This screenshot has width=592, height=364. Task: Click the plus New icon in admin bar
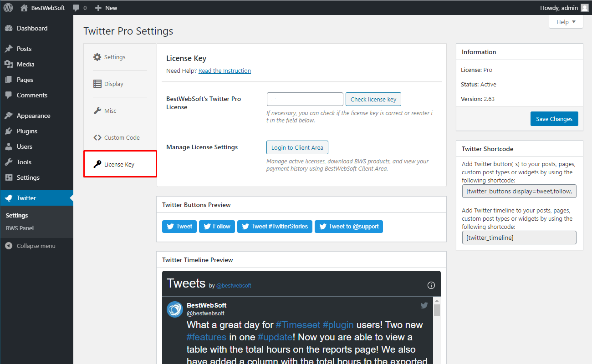pyautogui.click(x=98, y=8)
